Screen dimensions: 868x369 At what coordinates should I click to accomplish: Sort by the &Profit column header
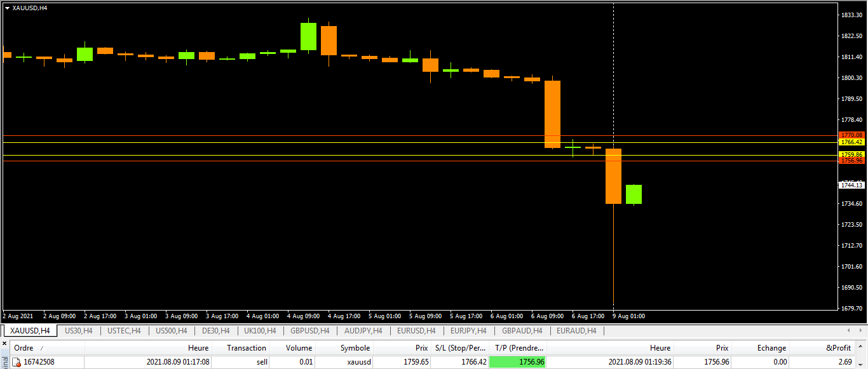tap(837, 348)
